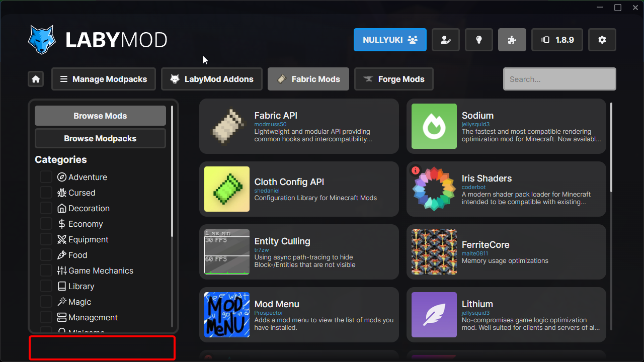The width and height of the screenshot is (644, 362).
Task: Click the categories panel scrollbar
Action: tap(172, 171)
